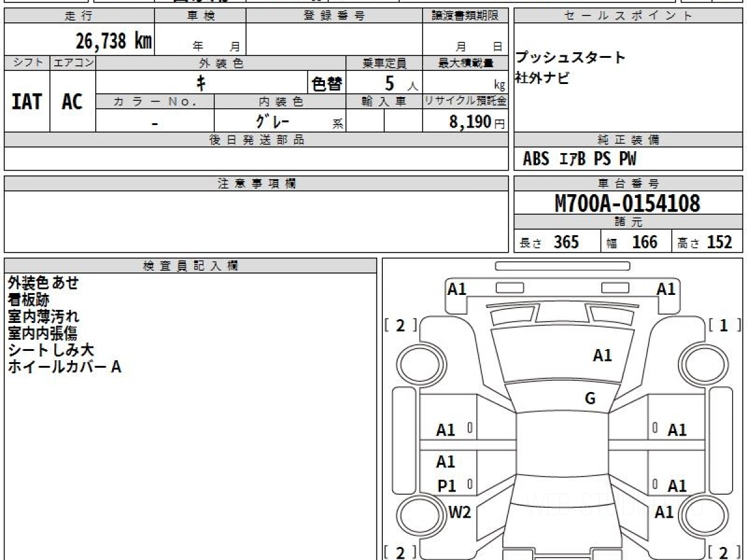
Task: Select the exterior color value キ
Action: [x=201, y=82]
